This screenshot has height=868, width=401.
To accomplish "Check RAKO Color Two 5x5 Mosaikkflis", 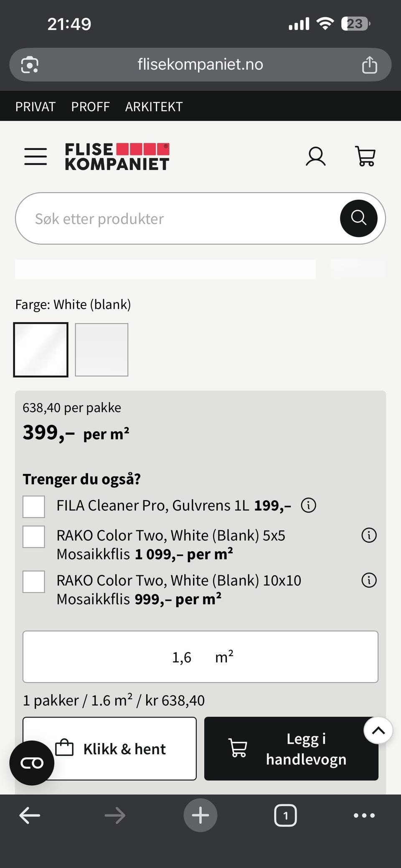I will click(x=34, y=537).
